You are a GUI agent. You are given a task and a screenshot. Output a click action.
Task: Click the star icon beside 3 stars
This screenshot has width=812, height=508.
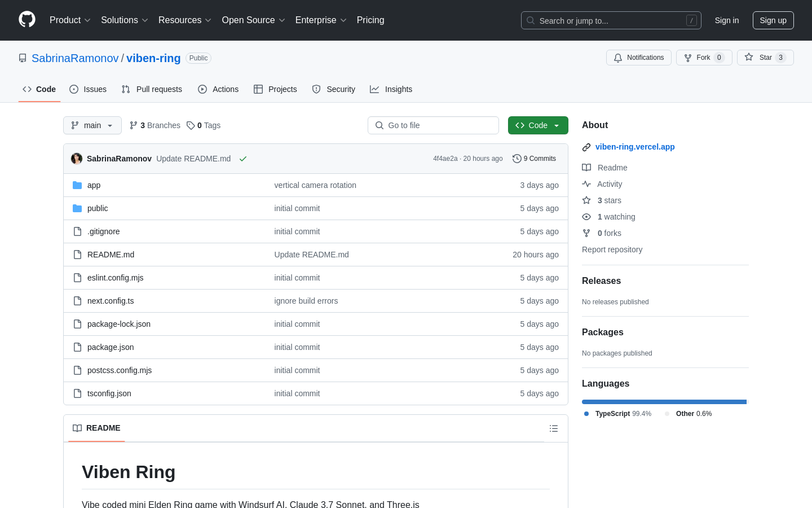click(x=586, y=200)
